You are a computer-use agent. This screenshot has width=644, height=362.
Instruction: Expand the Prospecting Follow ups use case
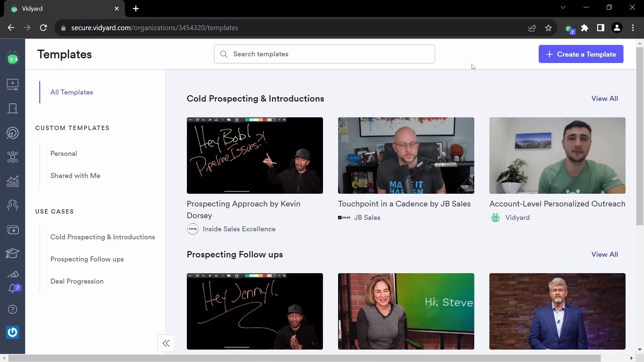coord(88,259)
